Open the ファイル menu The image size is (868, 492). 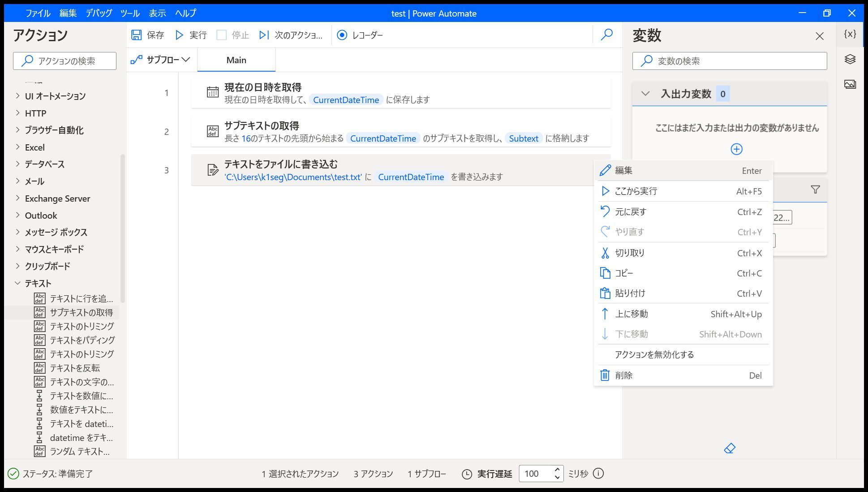[38, 13]
